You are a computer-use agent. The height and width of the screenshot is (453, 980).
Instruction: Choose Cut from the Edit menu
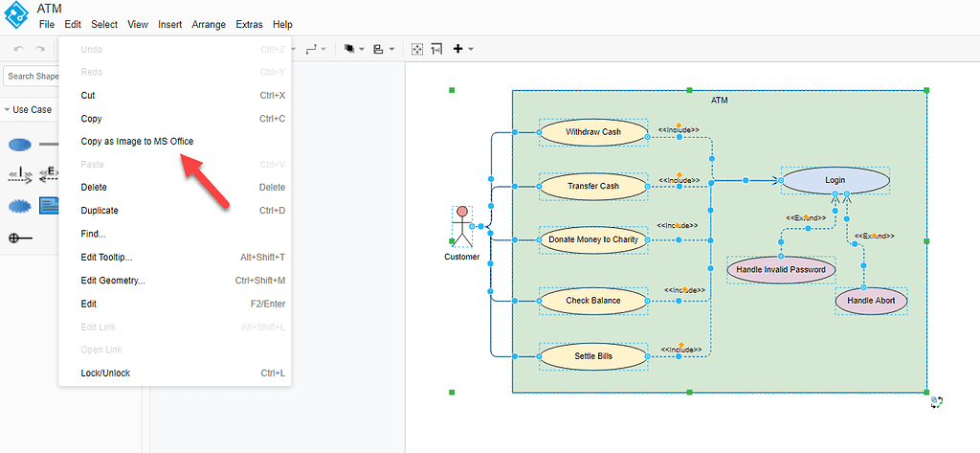coord(175,96)
